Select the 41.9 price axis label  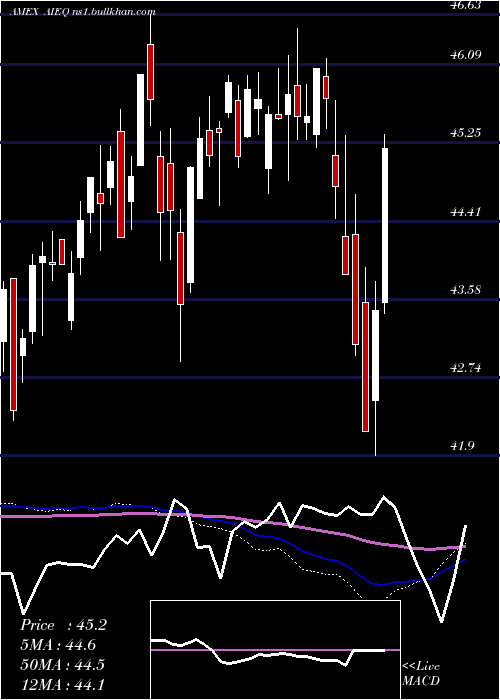(x=463, y=446)
